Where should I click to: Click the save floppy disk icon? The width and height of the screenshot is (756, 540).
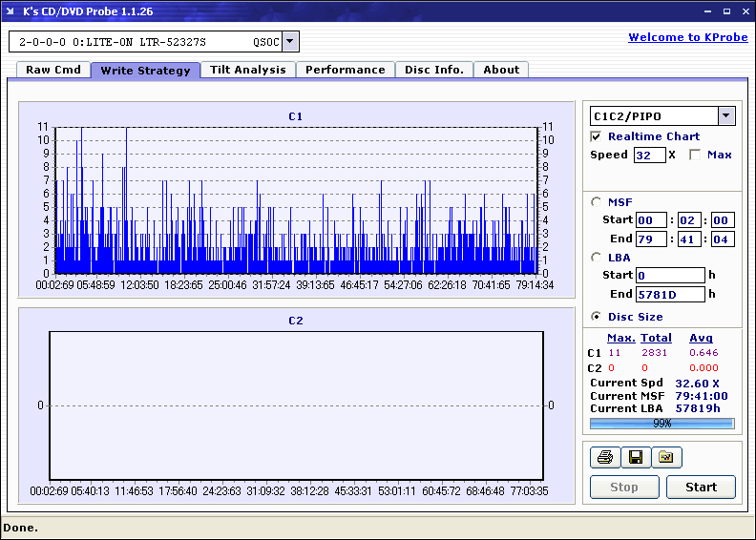pyautogui.click(x=635, y=458)
